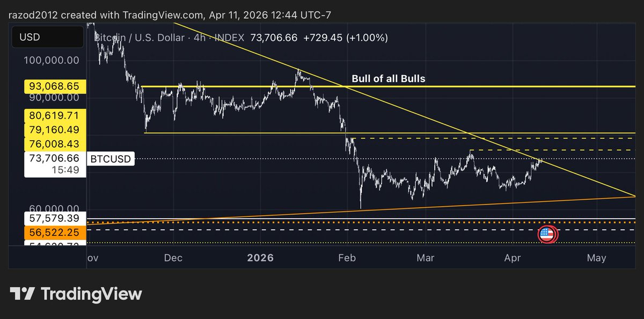The height and width of the screenshot is (319, 644).
Task: Select the 2026 year marker on time axis
Action: pyautogui.click(x=260, y=258)
